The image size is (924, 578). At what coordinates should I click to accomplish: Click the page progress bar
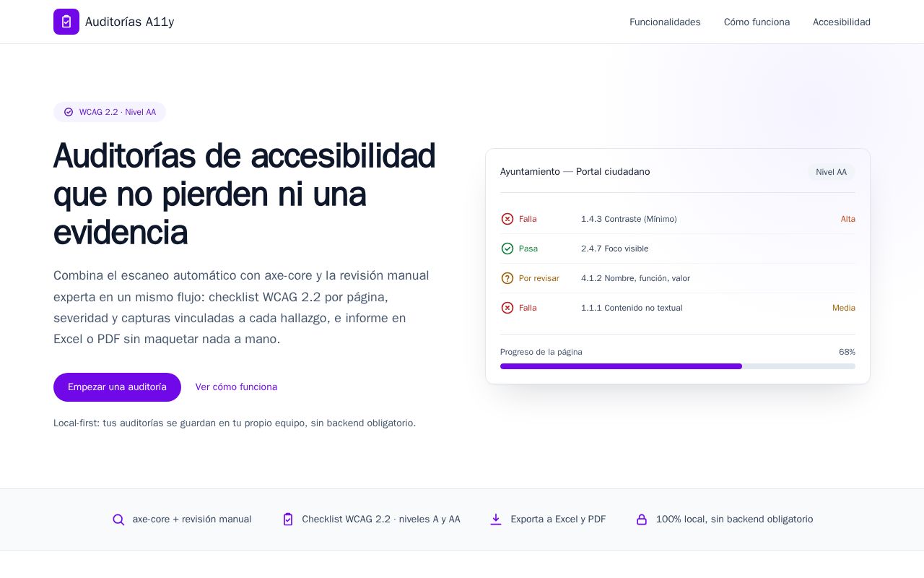[x=678, y=366]
